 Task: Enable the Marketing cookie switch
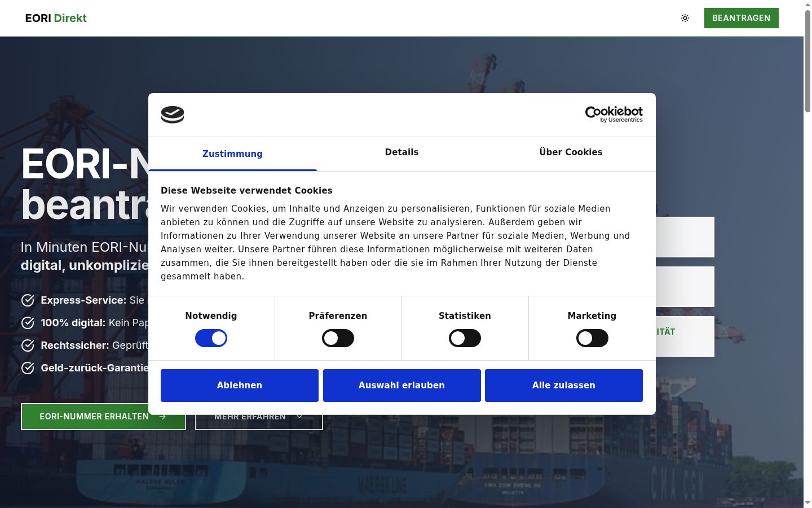[592, 338]
